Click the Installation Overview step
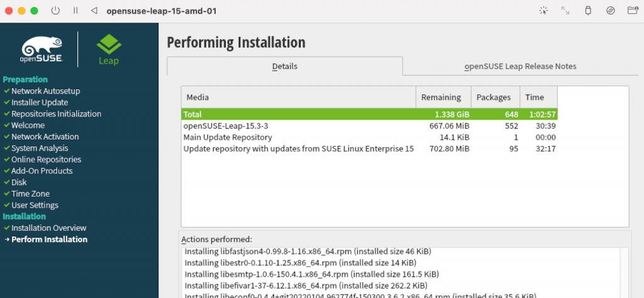 tap(49, 228)
